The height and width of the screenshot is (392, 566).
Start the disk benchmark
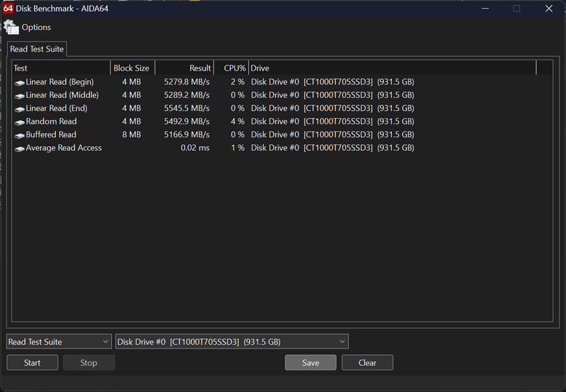click(32, 362)
